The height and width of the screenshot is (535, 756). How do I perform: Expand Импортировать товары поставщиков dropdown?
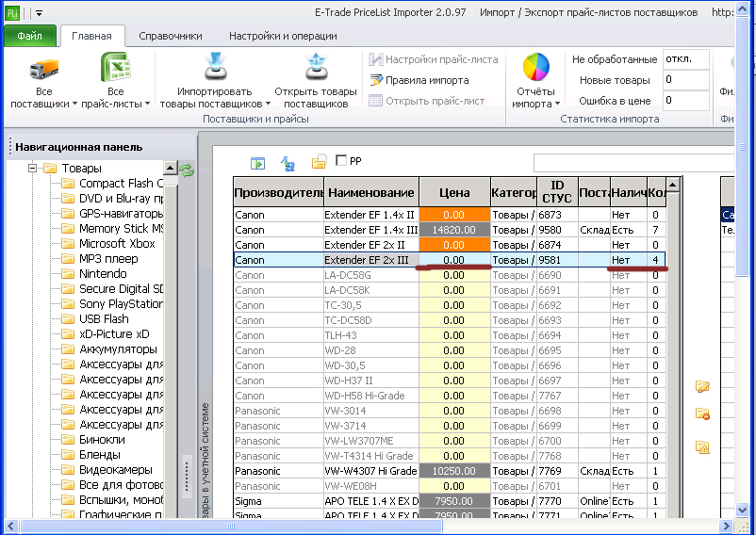tap(268, 104)
